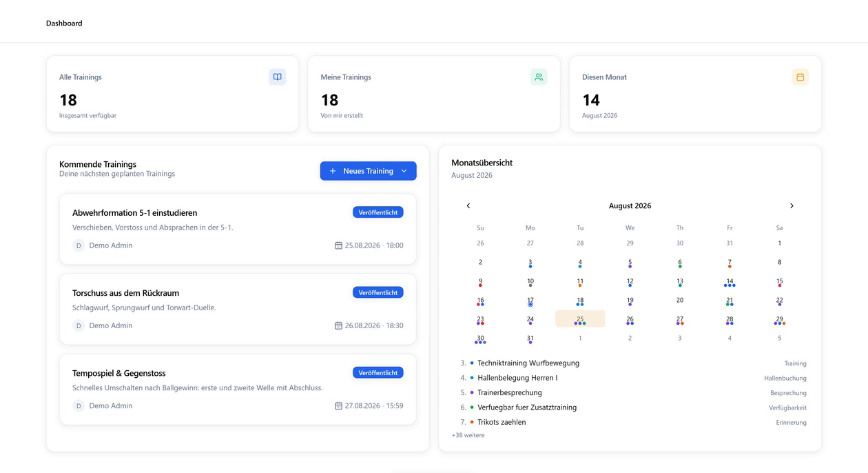Select highlighted day 25 in calendar
Image resolution: width=868 pixels, height=473 pixels.
pos(580,319)
